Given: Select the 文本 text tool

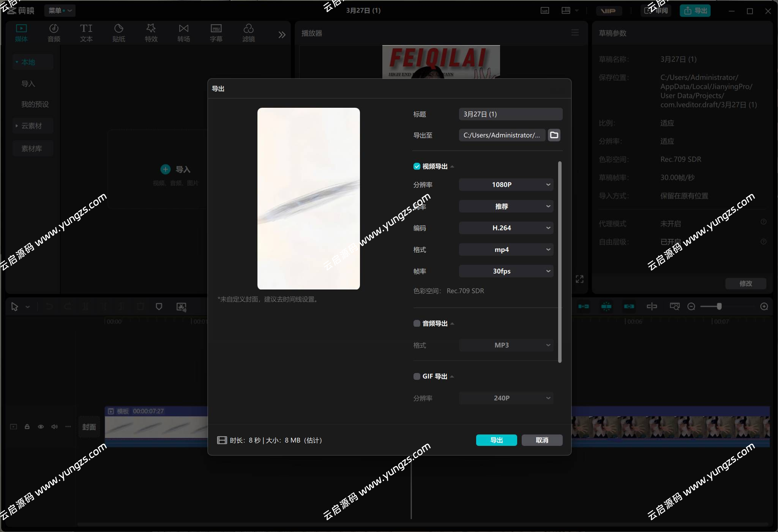Looking at the screenshot, I should pyautogui.click(x=86, y=33).
